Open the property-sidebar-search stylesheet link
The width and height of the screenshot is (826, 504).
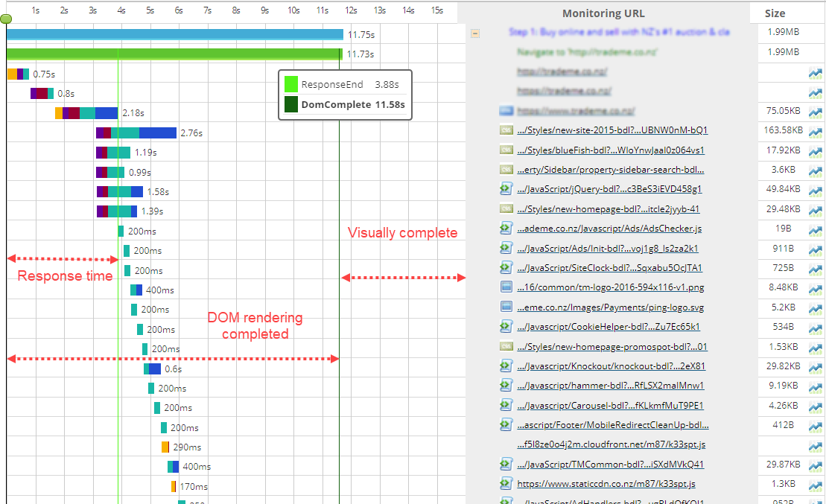point(611,170)
